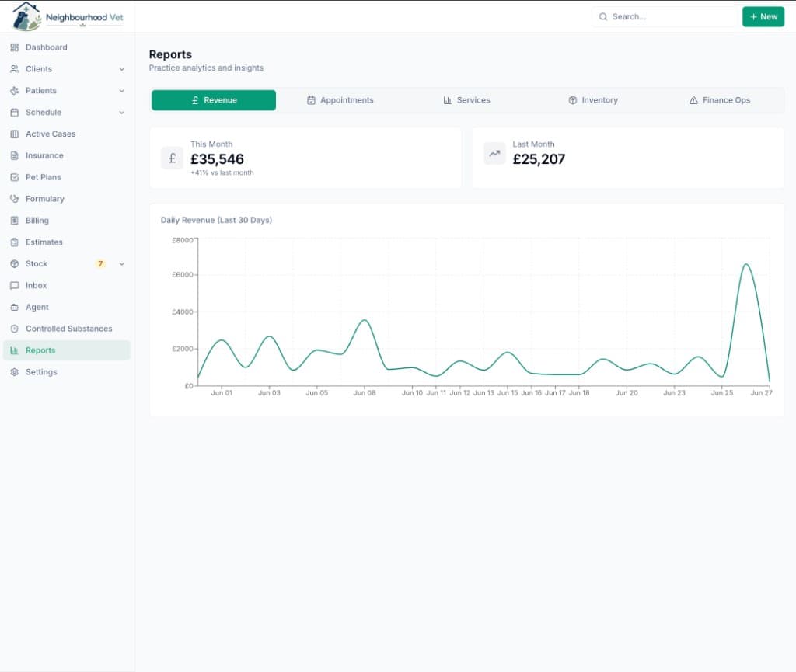
Task: Click the Stock badge showing 7
Action: [x=100, y=263]
